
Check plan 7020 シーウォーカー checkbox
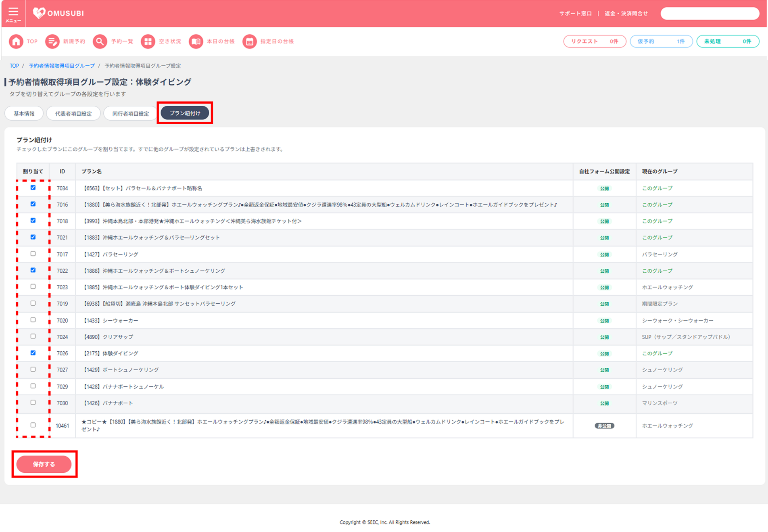click(33, 320)
